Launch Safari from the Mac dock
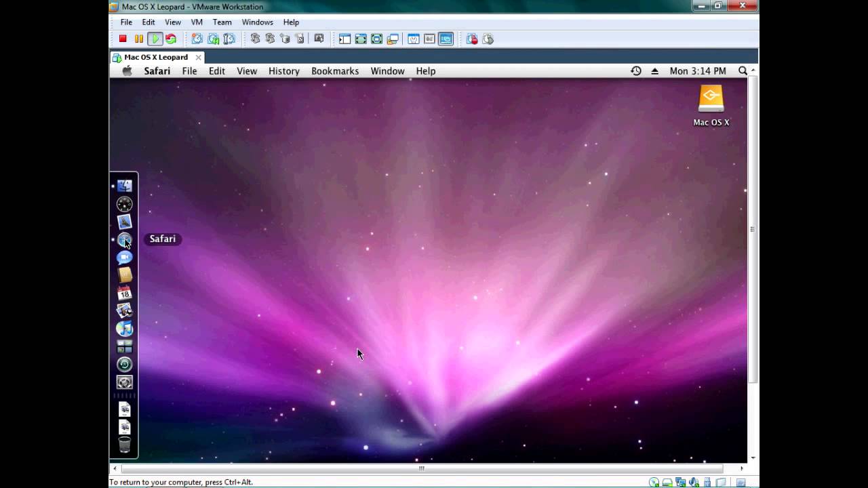Viewport: 868px width, 488px height. point(124,239)
